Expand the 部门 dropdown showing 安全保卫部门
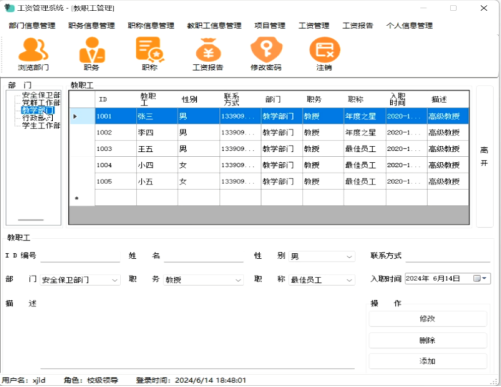The height and width of the screenshot is (387, 501). coord(80,280)
